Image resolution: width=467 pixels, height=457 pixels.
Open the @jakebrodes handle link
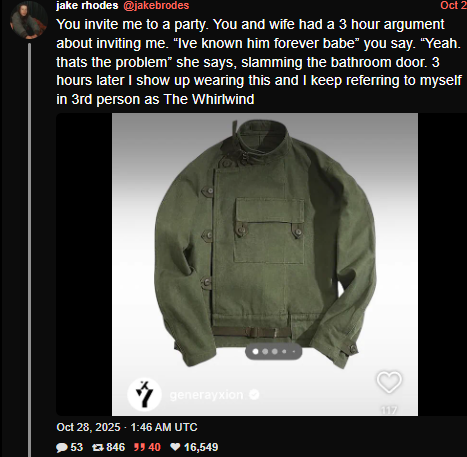pos(156,5)
